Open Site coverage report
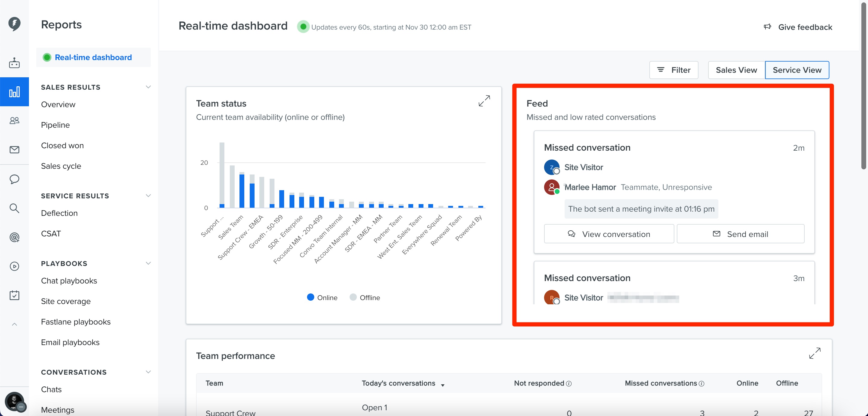 tap(66, 301)
